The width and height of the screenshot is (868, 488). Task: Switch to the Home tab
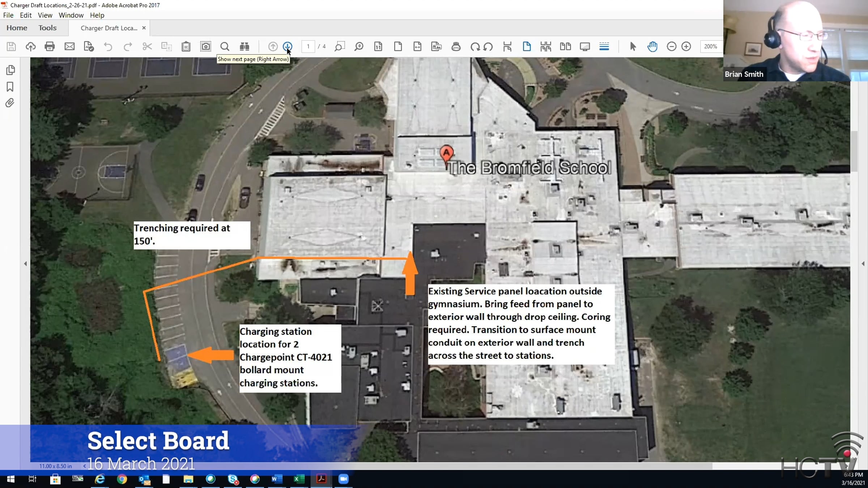pyautogui.click(x=17, y=28)
